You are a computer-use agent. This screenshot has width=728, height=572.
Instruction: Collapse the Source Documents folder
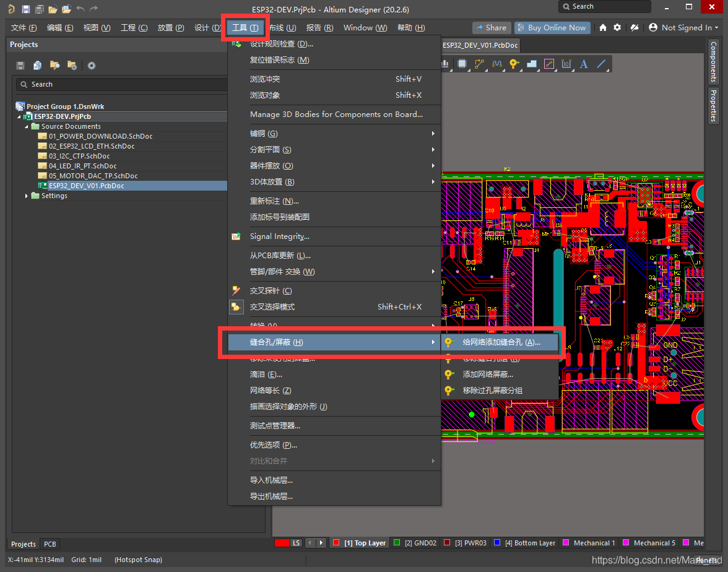point(27,126)
